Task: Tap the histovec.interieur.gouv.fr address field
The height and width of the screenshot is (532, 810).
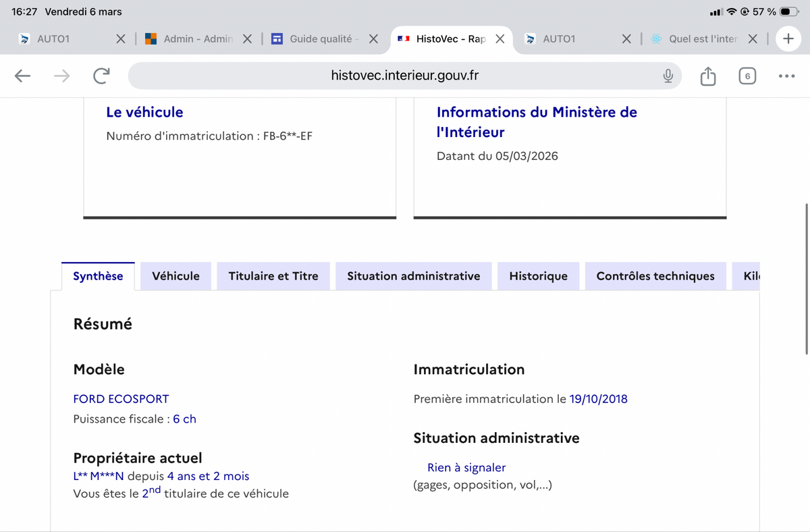Action: (x=404, y=76)
